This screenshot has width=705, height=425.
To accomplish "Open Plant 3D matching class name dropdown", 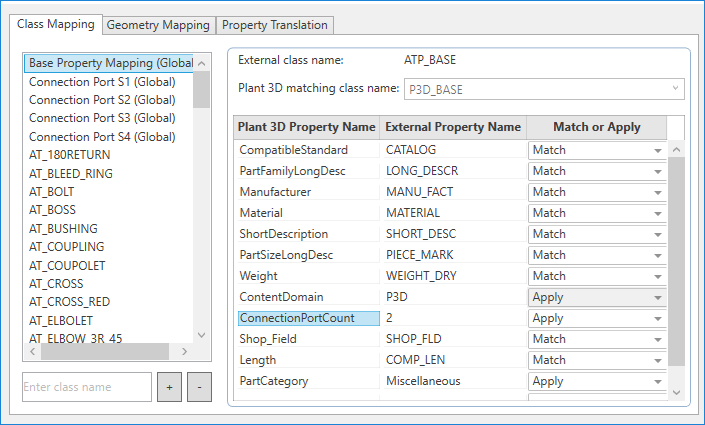I will (x=544, y=89).
